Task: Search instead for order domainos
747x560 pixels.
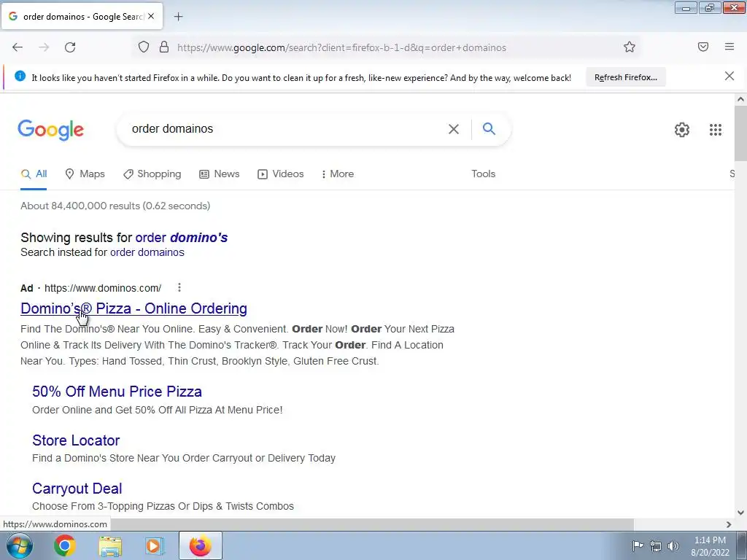Action: [147, 252]
